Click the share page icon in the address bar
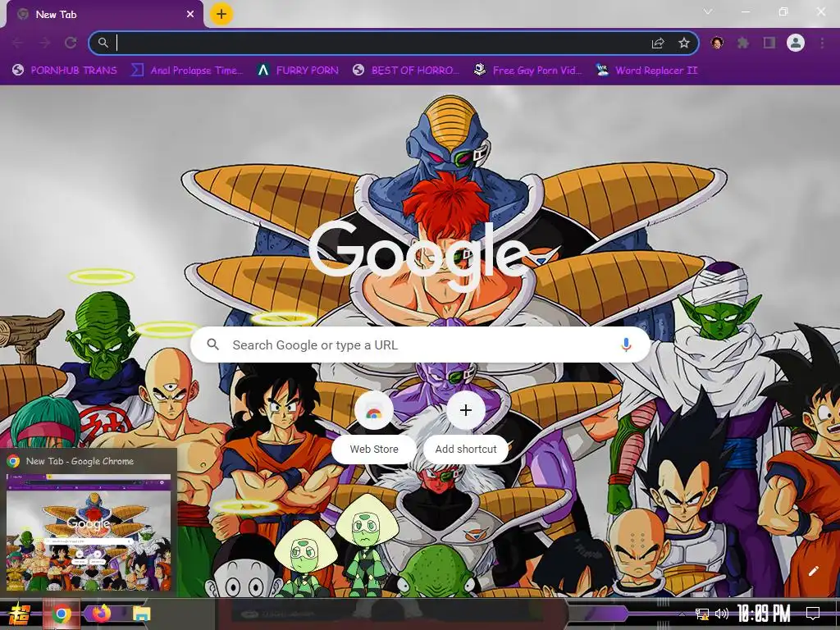840x630 pixels. [658, 43]
